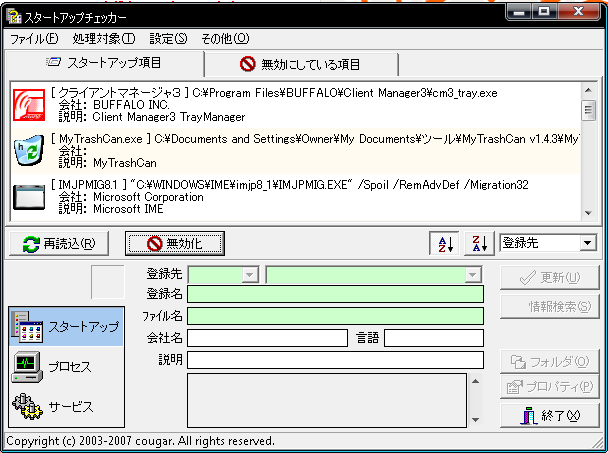Switch to the スタートアップ項目 tab
608x453 pixels.
pyautogui.click(x=105, y=63)
